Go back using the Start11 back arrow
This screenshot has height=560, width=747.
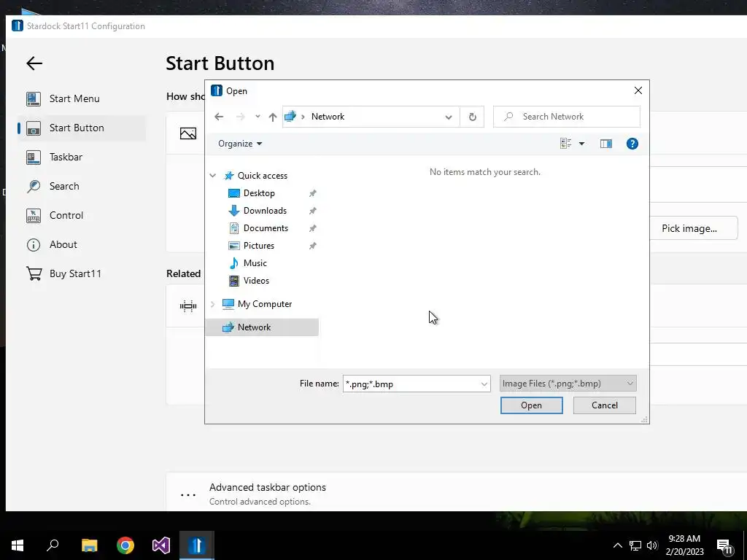(x=34, y=63)
